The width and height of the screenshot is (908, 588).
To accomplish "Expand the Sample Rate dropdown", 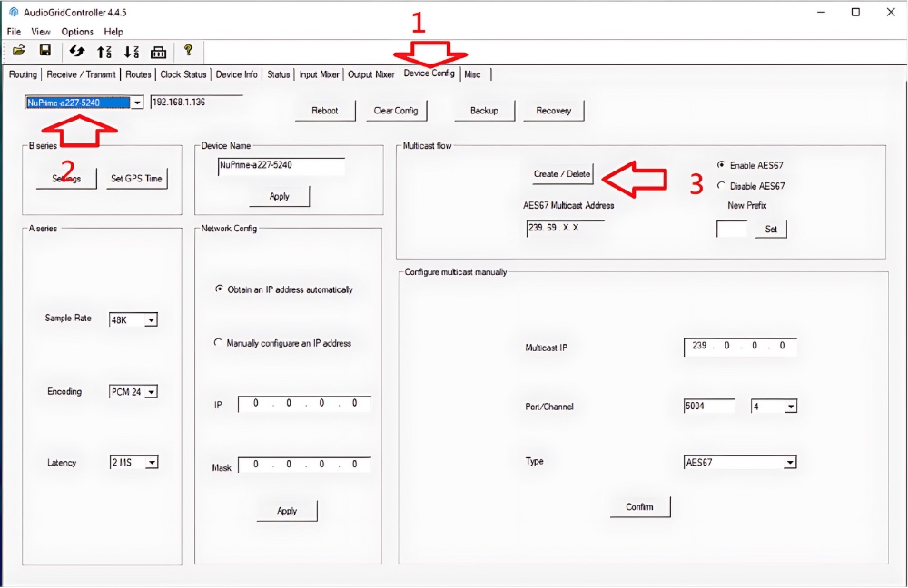I will coord(151,319).
